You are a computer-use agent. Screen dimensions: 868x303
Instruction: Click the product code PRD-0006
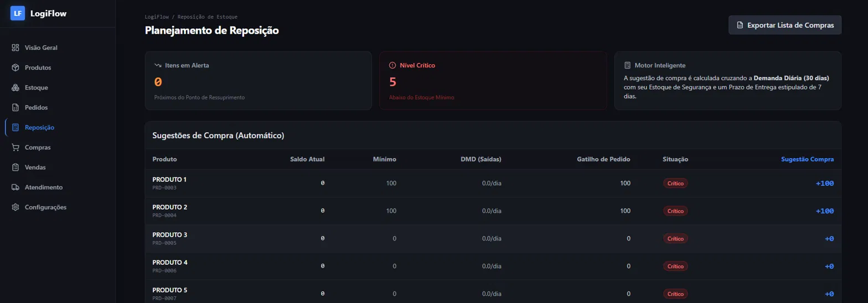pos(164,271)
